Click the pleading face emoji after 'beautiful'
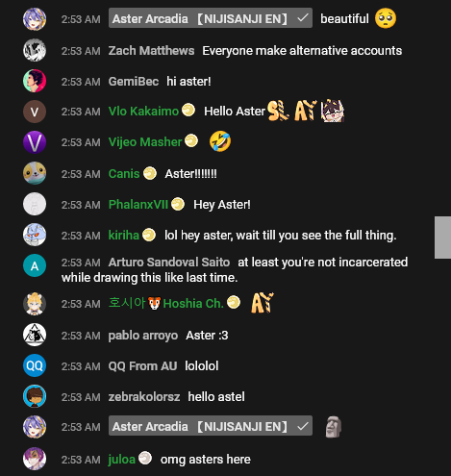 tap(386, 18)
